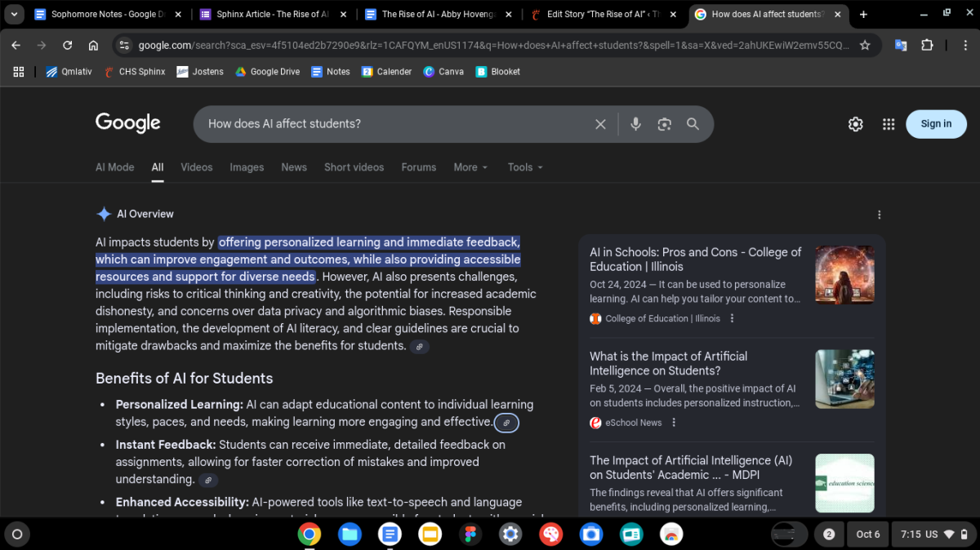Click the voice search microphone icon
The height and width of the screenshot is (550, 980).
tap(635, 124)
